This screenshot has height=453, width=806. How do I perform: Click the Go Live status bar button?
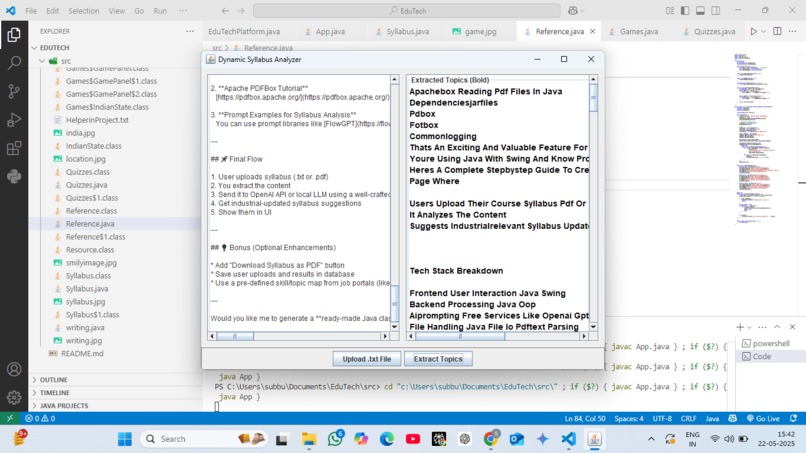(x=763, y=419)
